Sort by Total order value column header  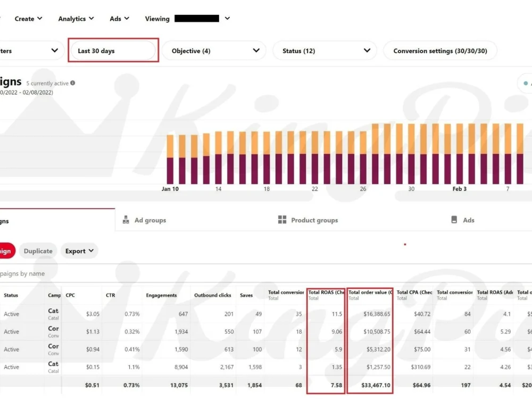(x=370, y=295)
